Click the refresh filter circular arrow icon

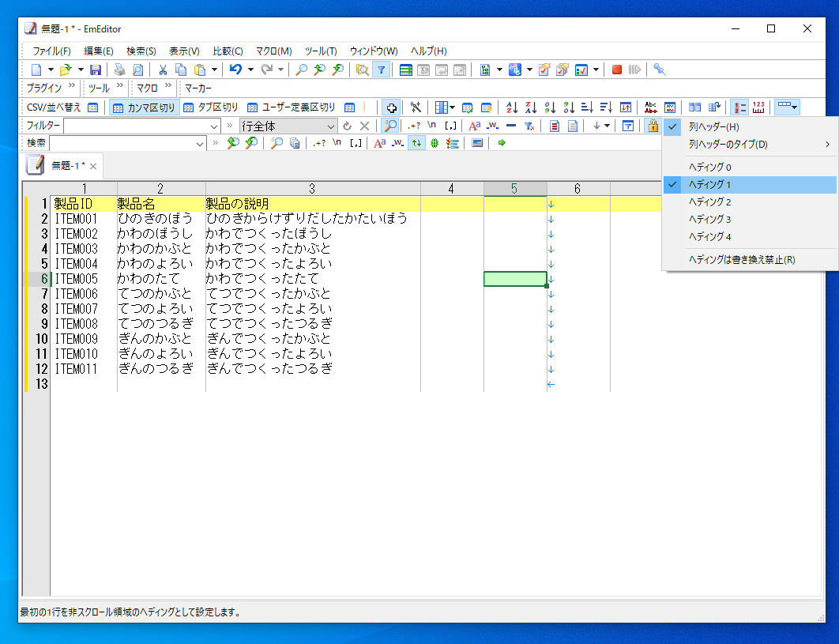click(348, 126)
